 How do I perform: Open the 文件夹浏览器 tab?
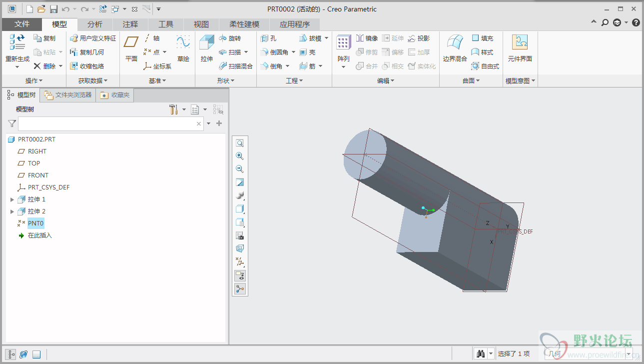point(68,95)
